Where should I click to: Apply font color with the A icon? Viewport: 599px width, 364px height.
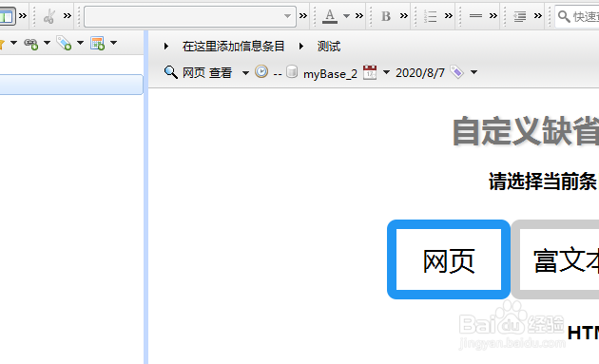pyautogui.click(x=330, y=16)
